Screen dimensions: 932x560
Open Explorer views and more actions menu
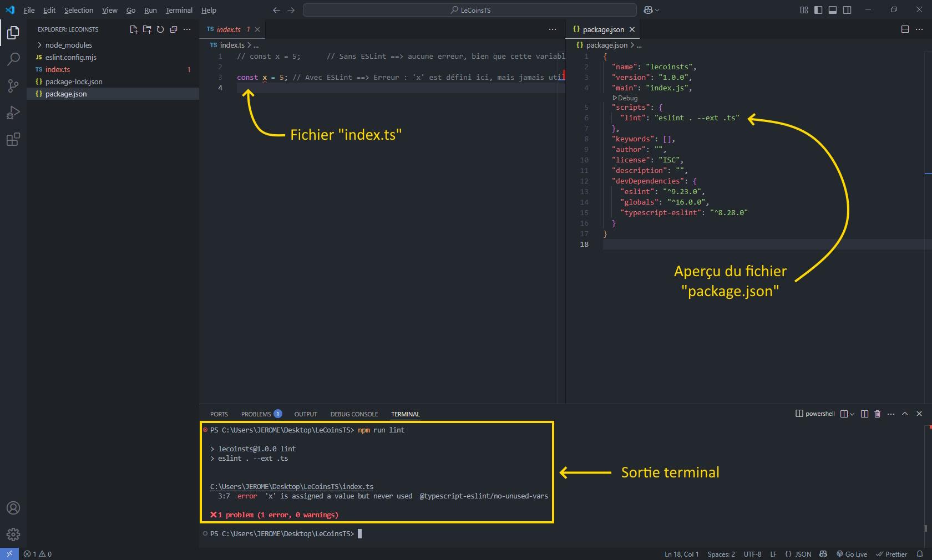click(187, 29)
